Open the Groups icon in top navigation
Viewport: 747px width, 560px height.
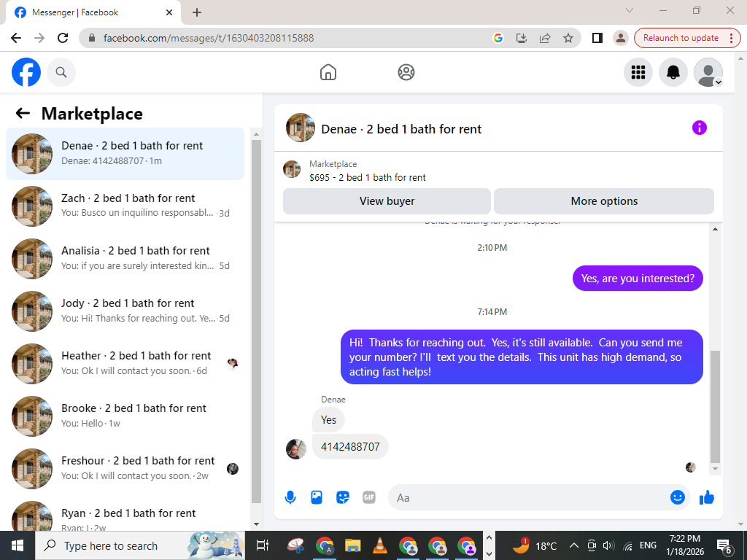click(x=406, y=72)
